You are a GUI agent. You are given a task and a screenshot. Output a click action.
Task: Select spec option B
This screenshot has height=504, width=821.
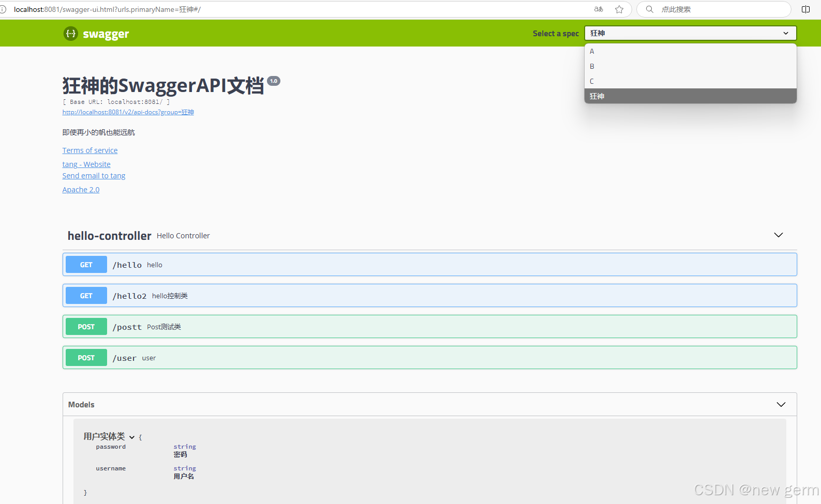point(691,66)
